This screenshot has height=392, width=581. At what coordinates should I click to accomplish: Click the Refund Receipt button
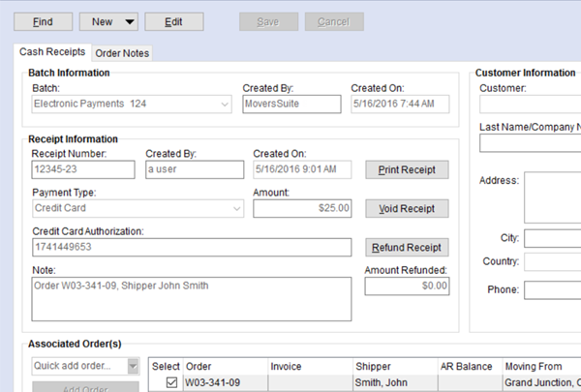coord(407,247)
